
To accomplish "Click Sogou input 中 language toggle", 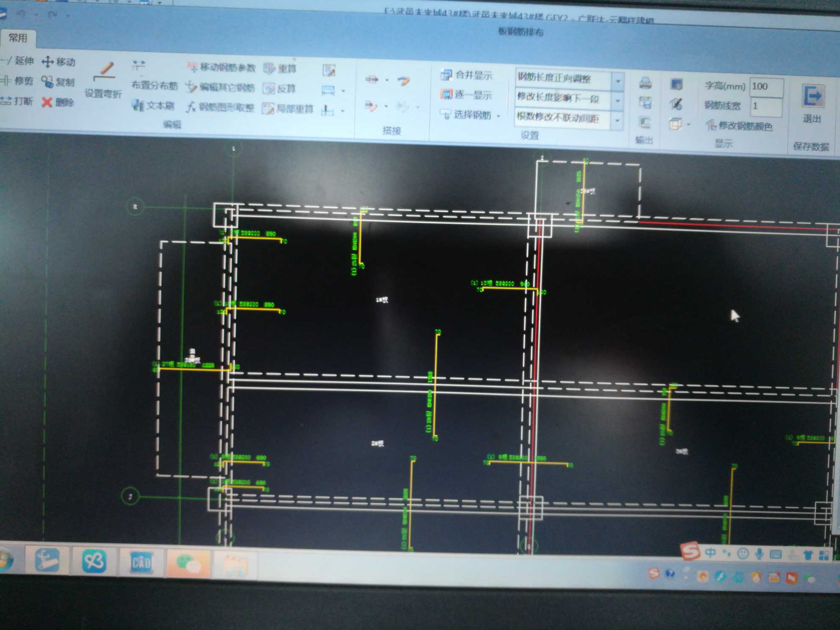I will click(x=711, y=553).
